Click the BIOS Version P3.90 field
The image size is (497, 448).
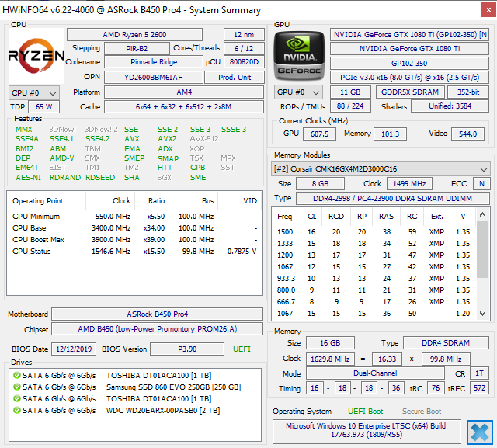[187, 349]
